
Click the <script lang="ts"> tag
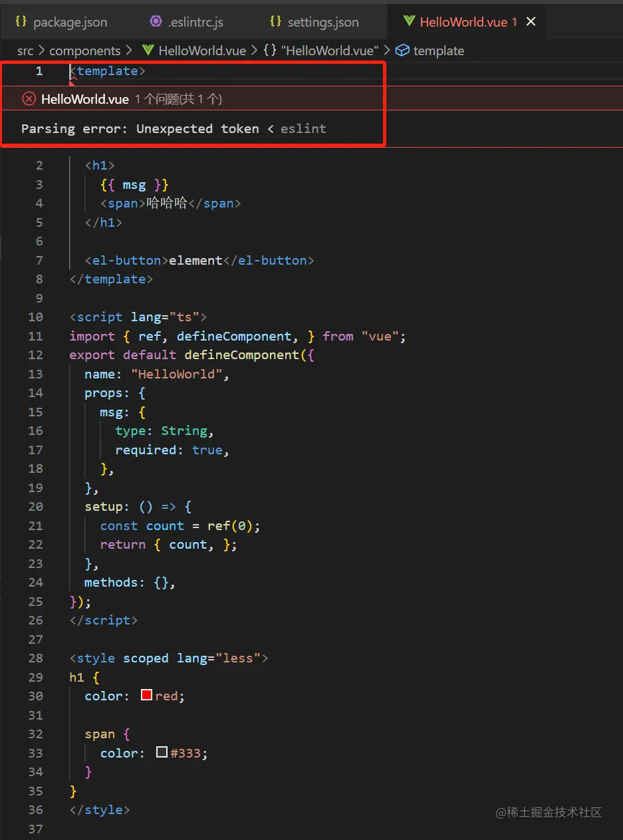(138, 317)
